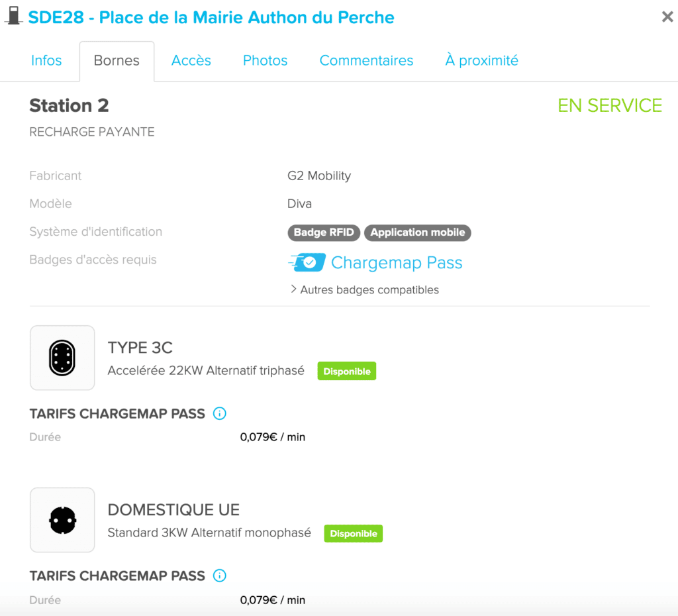Click TARIFS CHARGEMAP PASS heading under Domestique UE

pos(117,576)
